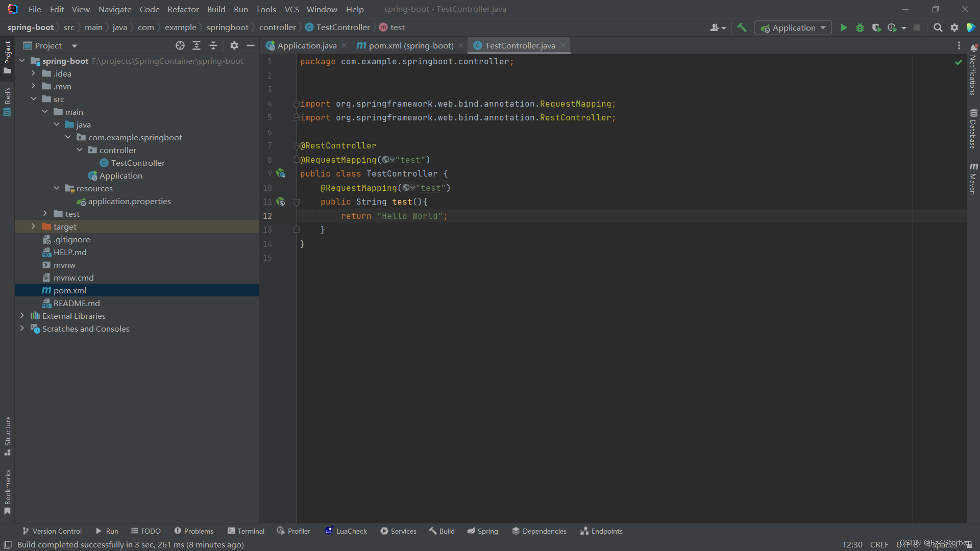Expand the target folder in tree
The width and height of the screenshot is (980, 551).
click(33, 227)
